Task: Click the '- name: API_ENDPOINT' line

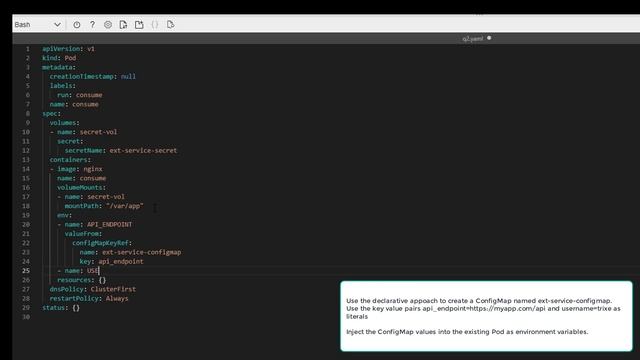Action: click(x=94, y=224)
